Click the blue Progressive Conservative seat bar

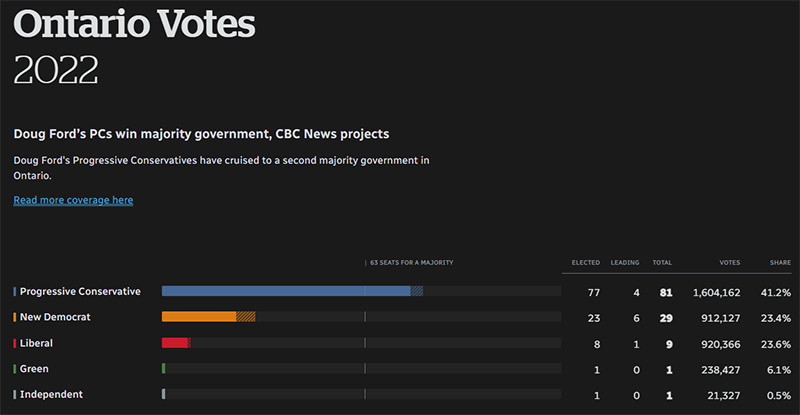click(x=285, y=291)
